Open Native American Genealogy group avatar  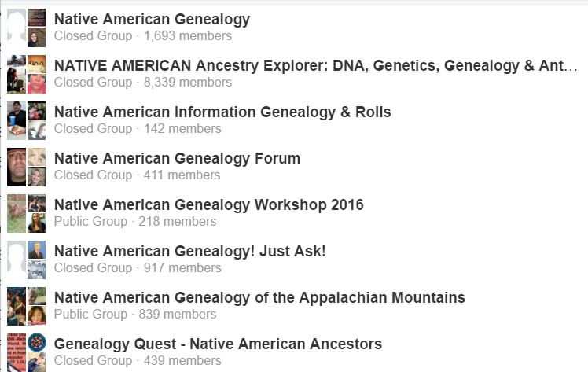pos(26,28)
